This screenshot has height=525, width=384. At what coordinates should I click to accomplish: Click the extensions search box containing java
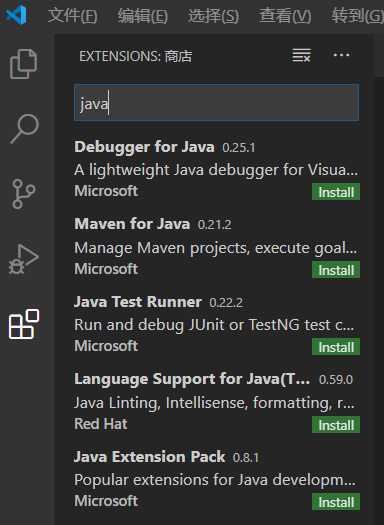pyautogui.click(x=217, y=103)
